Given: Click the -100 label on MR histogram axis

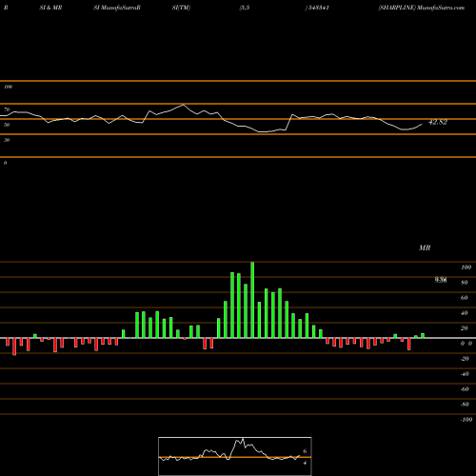Looking at the screenshot, I should tap(466, 420).
